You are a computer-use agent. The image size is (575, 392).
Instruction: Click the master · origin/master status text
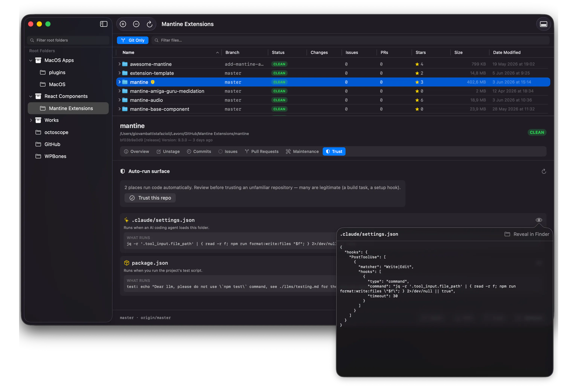pyautogui.click(x=145, y=317)
